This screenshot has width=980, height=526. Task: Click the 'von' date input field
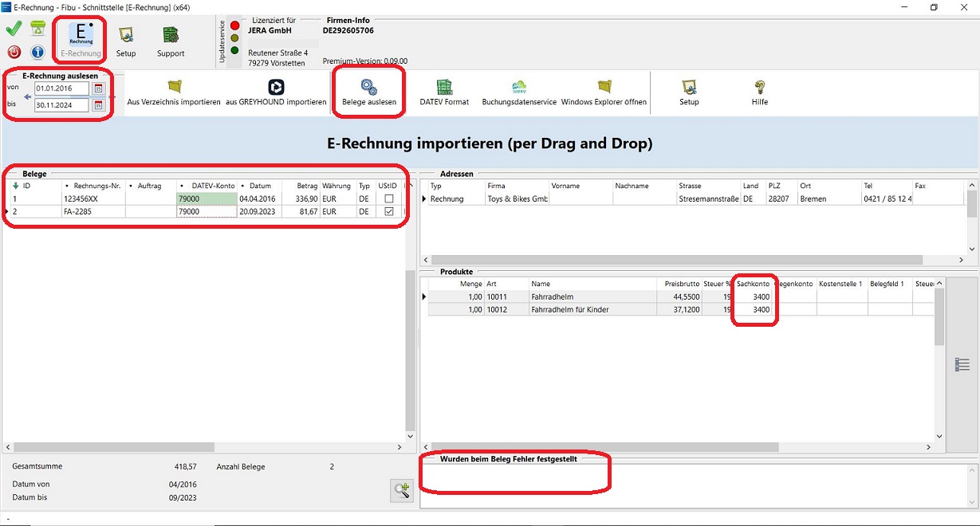click(61, 88)
